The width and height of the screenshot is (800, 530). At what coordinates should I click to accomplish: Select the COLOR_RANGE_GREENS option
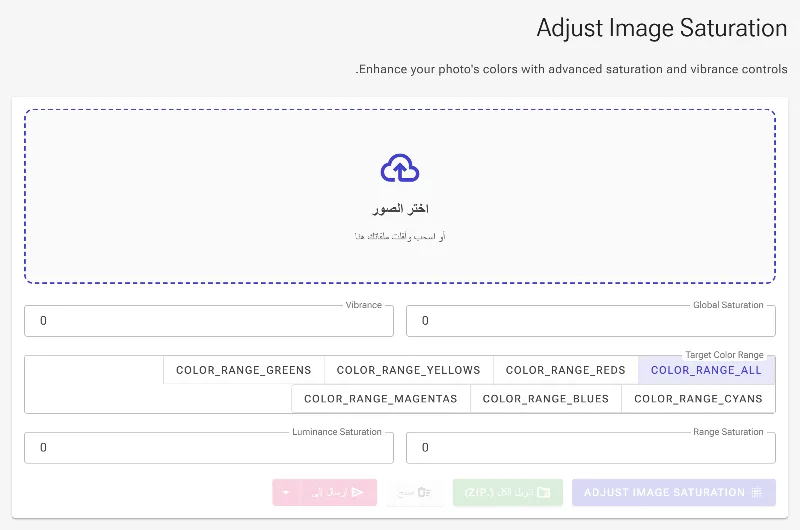point(243,370)
